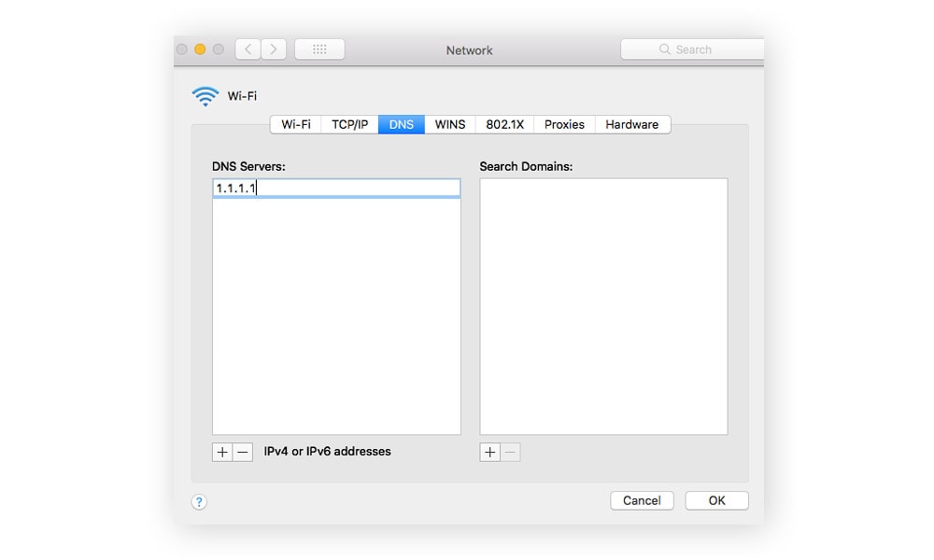Add a DNS server with plus button
The image size is (934, 560).
pyautogui.click(x=222, y=453)
